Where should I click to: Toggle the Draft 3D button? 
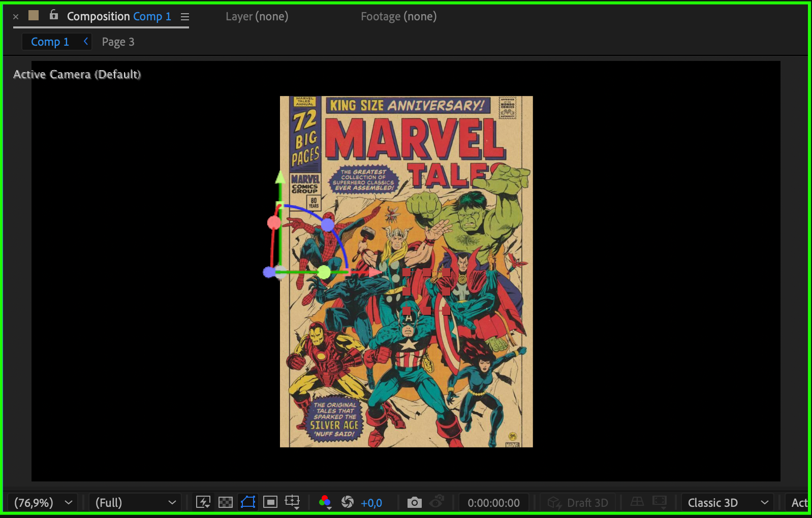pos(578,503)
